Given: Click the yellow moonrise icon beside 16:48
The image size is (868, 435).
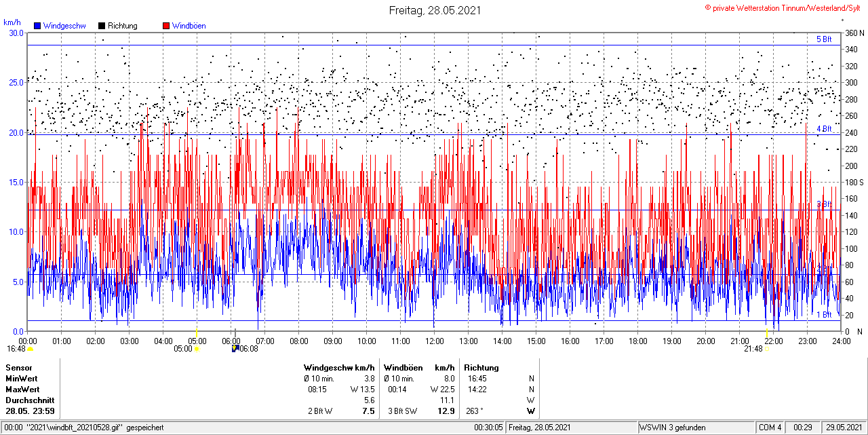Looking at the screenshot, I should (30, 349).
